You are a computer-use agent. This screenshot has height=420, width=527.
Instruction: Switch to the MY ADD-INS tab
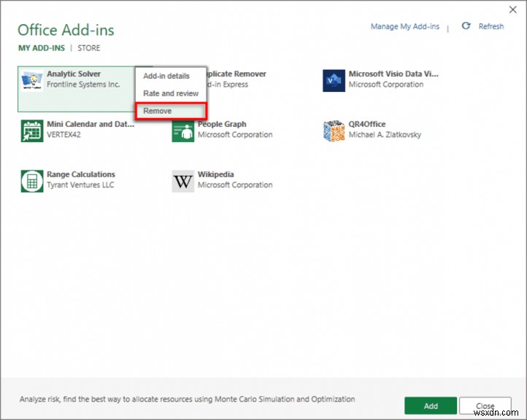(41, 48)
